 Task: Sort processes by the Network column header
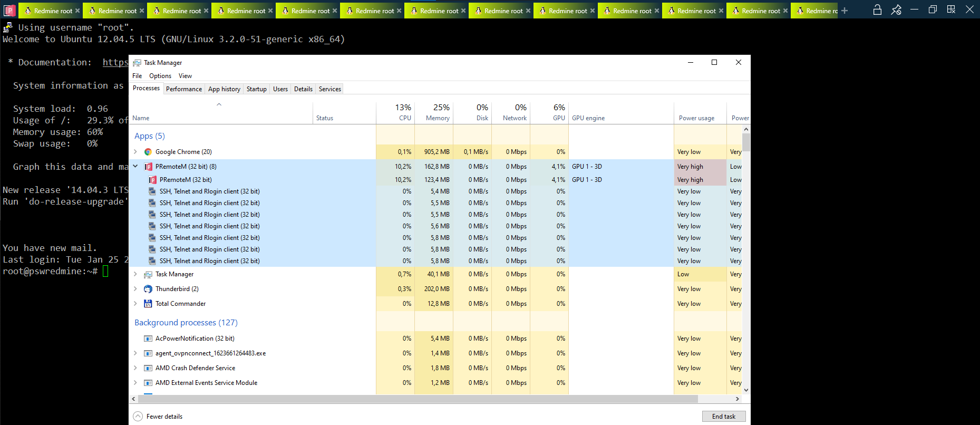coord(511,112)
